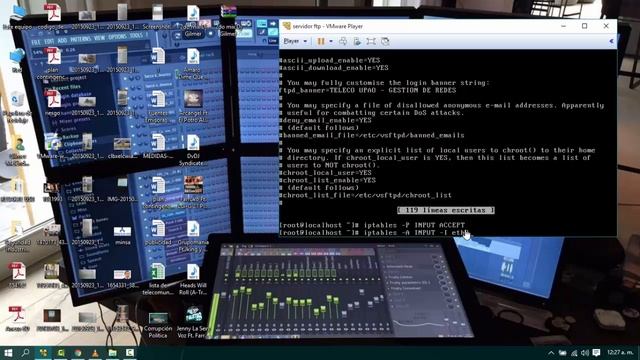Open VLC media player from the taskbar
The image size is (640, 360).
tap(95, 353)
